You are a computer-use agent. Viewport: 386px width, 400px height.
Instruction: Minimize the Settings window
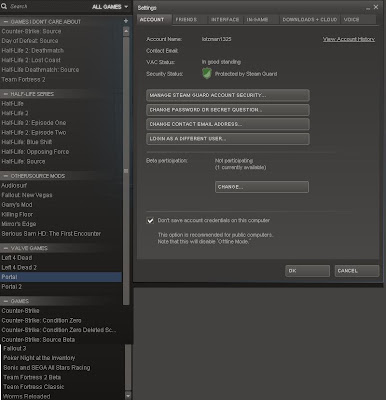(x=368, y=8)
